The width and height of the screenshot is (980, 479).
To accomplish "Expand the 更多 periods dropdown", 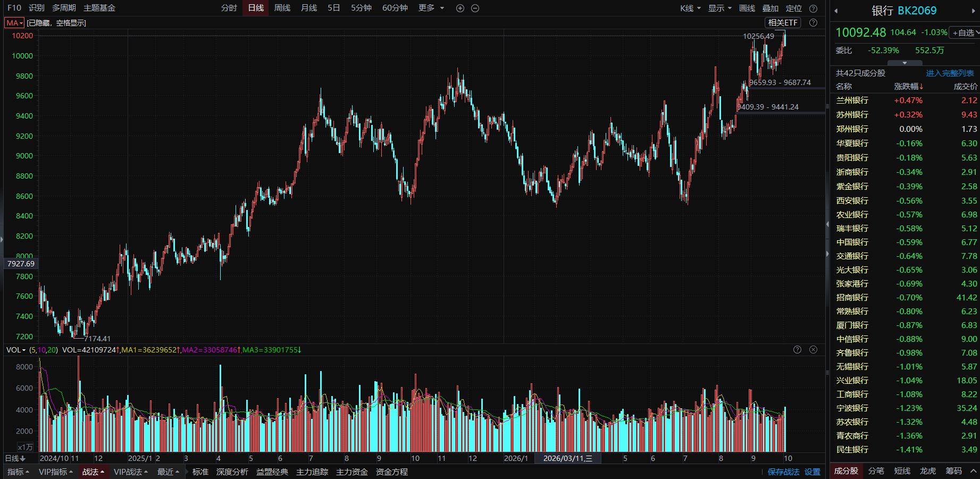I will 431,8.
